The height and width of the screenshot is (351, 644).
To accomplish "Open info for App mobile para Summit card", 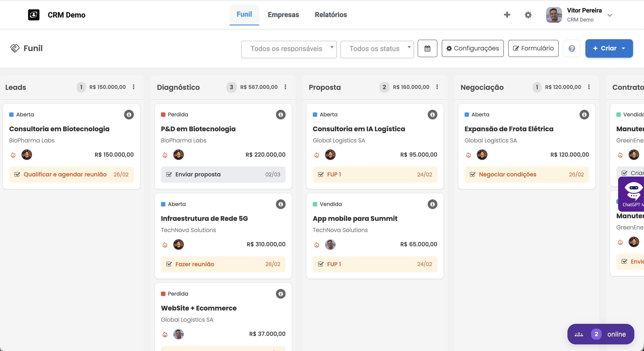I will [x=433, y=204].
